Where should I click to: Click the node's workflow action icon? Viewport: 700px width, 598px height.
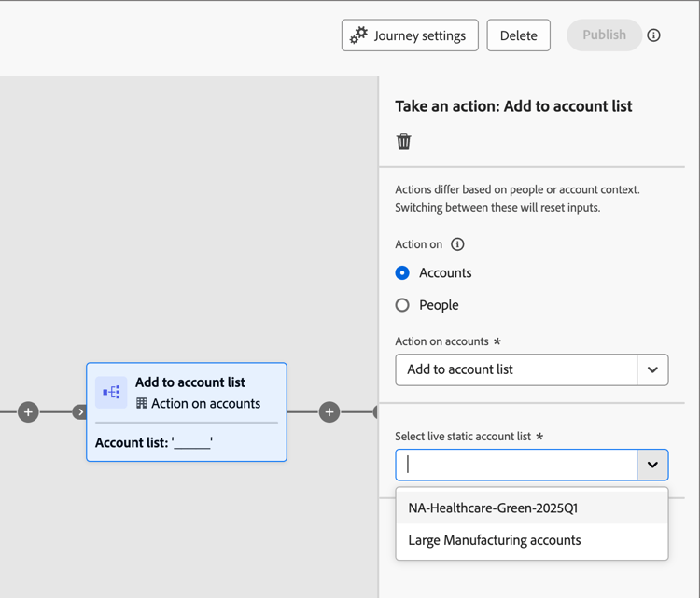111,393
